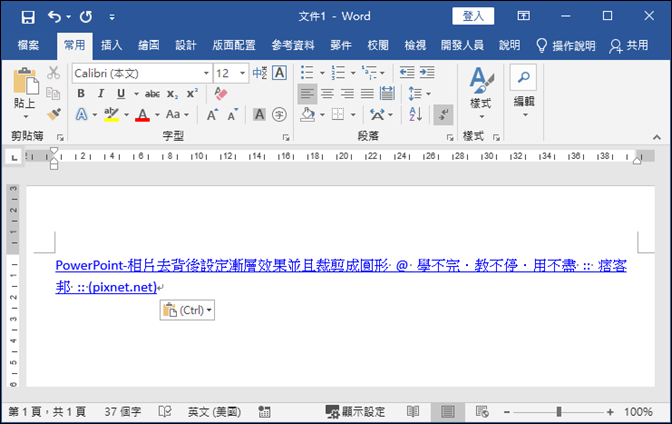This screenshot has width=672, height=424.
Task: Switch to the 設計 ribbon tab
Action: pos(186,45)
